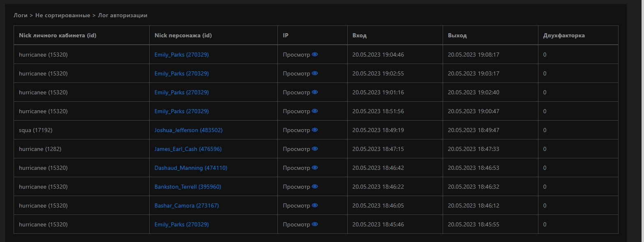Click eye icon for the 18:51:56 login row
This screenshot has height=242, width=644.
coord(315,111)
